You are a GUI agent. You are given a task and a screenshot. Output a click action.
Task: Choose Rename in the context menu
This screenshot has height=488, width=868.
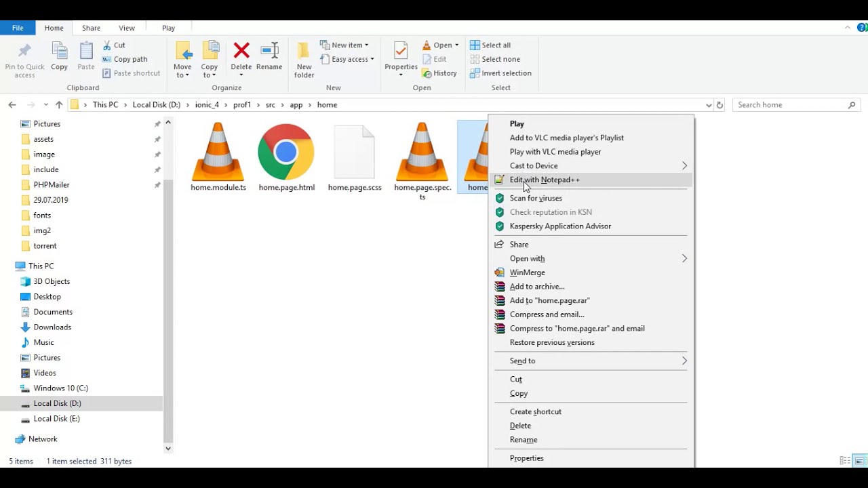pyautogui.click(x=591, y=439)
